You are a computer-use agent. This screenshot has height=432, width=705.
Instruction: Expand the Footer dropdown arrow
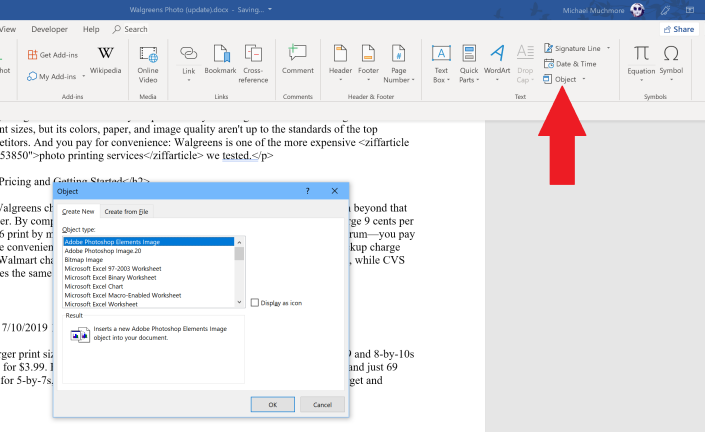coord(368,80)
